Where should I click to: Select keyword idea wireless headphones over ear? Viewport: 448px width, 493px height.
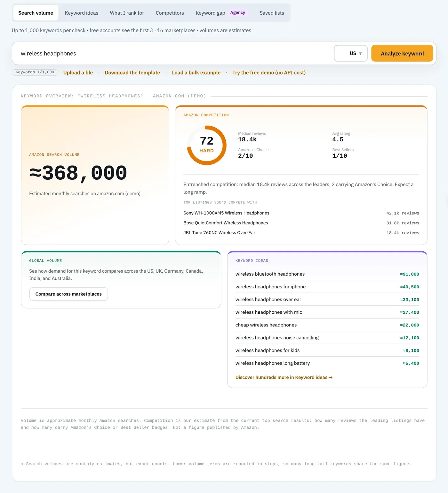[x=327, y=300]
